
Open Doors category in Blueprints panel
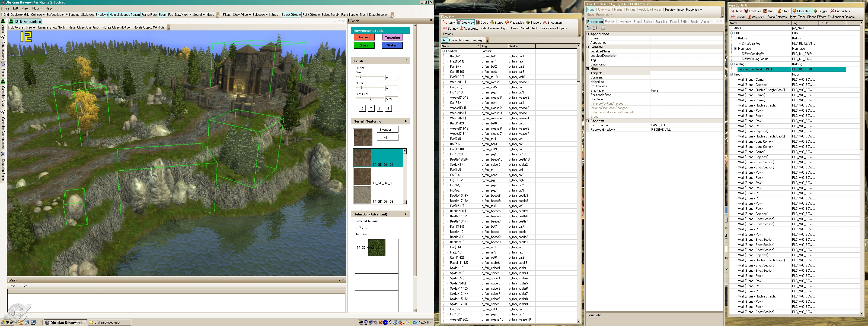482,23
